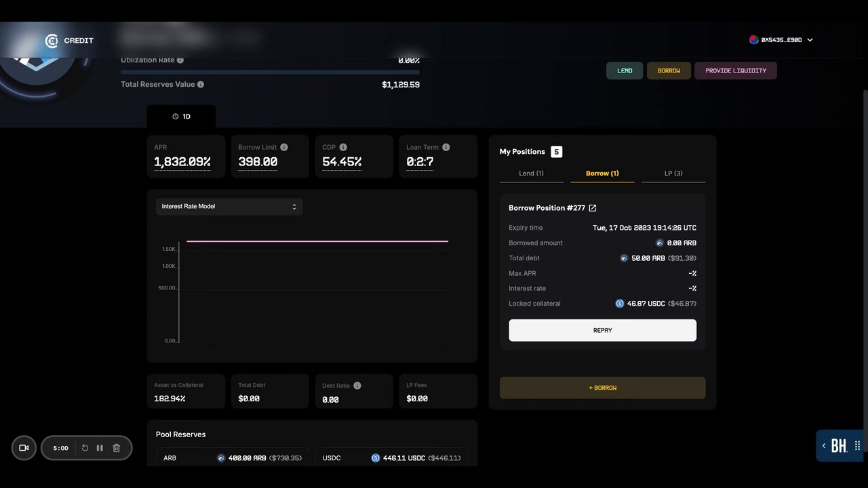The image size is (868, 488).
Task: Open the external link icon beside Borrow Position #277
Action: pyautogui.click(x=593, y=208)
